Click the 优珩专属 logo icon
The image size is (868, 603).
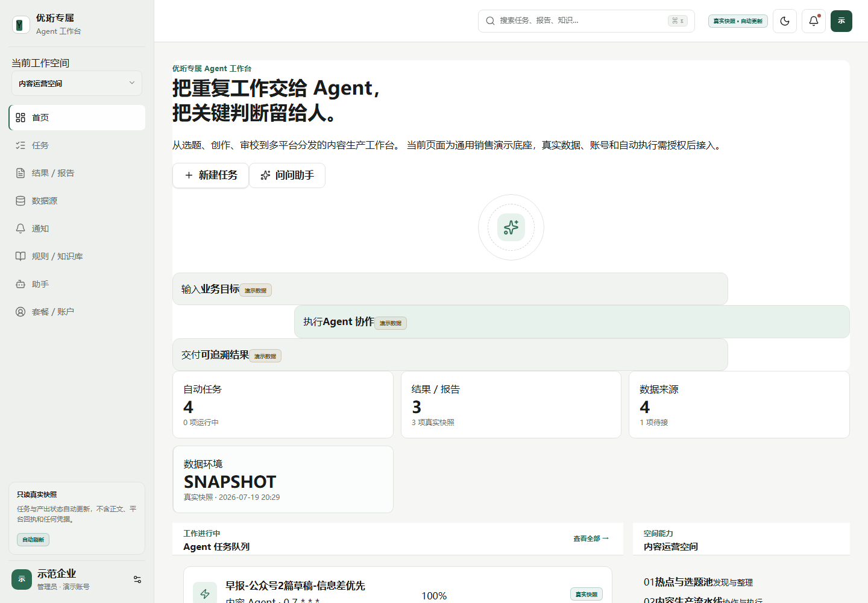pyautogui.click(x=21, y=25)
